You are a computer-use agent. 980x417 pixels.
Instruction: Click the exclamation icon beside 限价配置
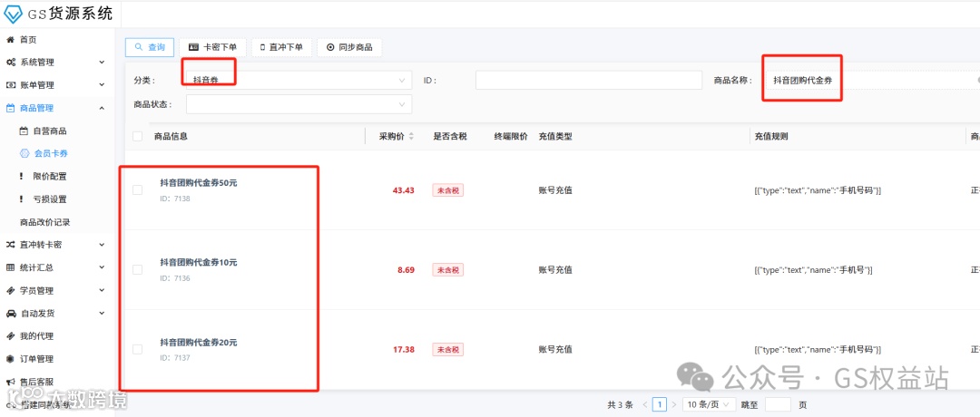pos(22,177)
